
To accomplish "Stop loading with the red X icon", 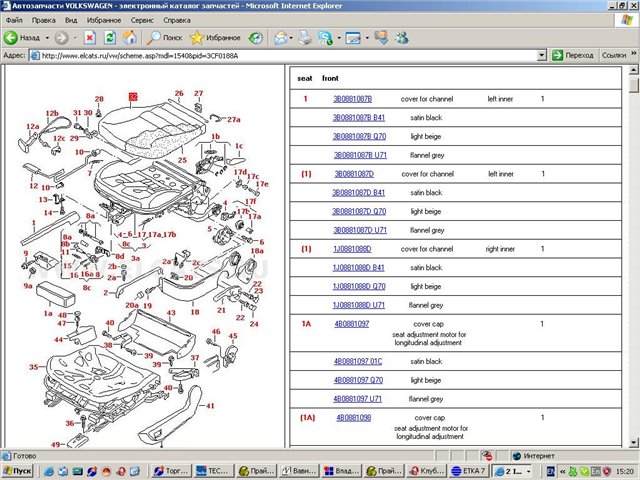I will click(90, 38).
